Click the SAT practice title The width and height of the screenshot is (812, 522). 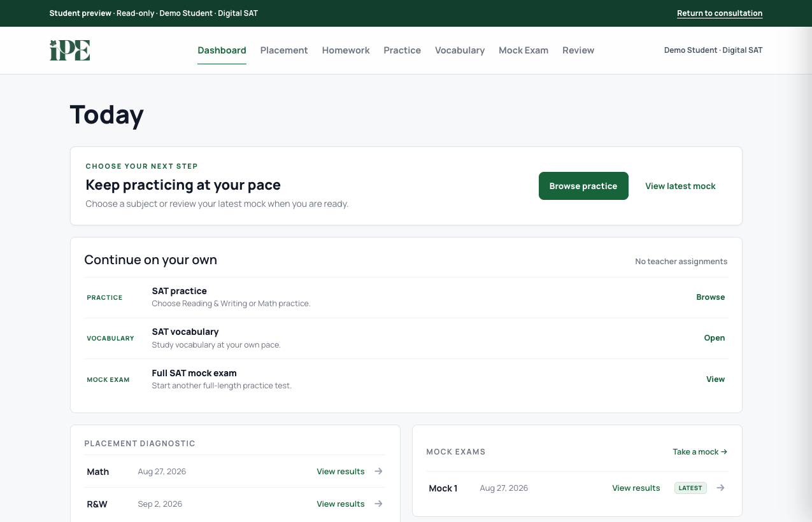click(x=179, y=291)
